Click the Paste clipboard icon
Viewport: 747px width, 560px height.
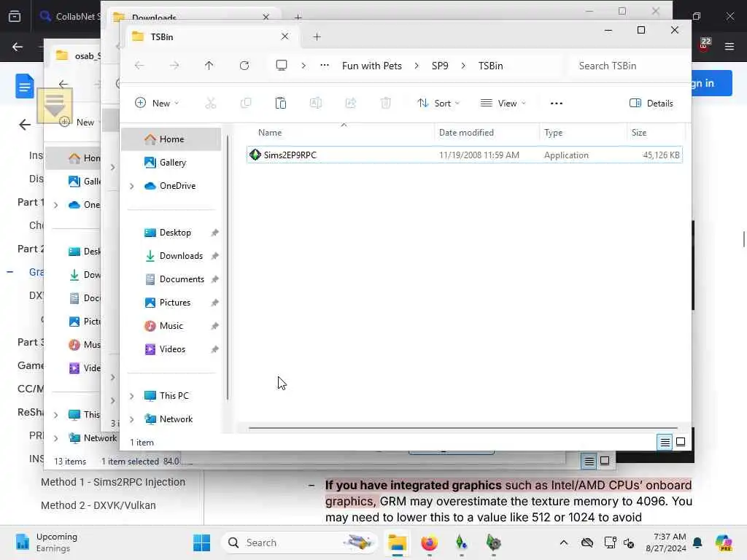(x=281, y=104)
